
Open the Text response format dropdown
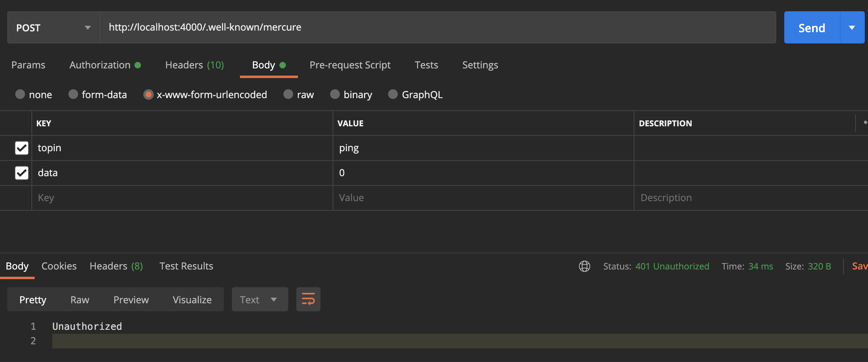point(259,299)
